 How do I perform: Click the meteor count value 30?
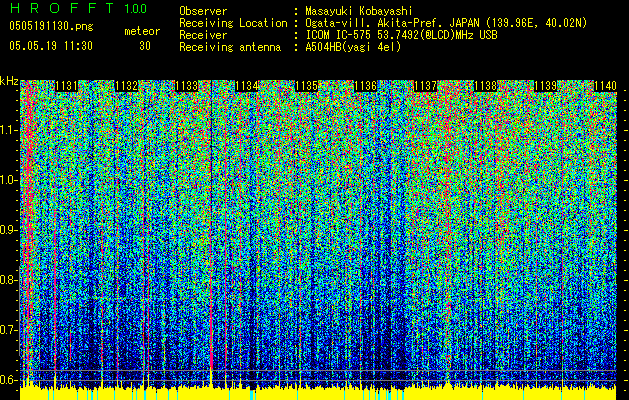click(145, 46)
